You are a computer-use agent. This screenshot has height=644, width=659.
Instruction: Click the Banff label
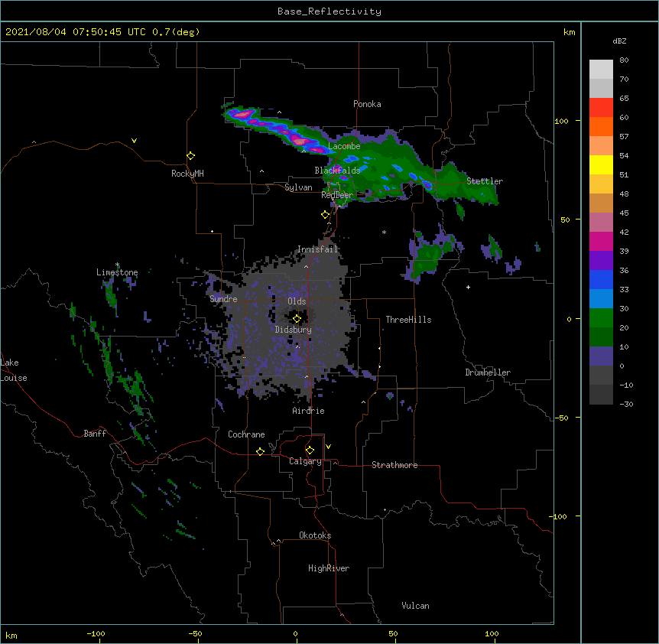[x=95, y=434]
